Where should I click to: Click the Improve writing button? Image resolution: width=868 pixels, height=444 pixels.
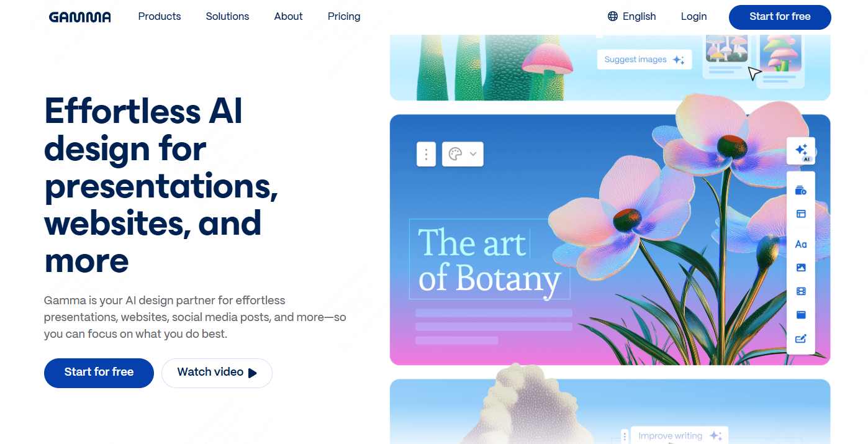click(679, 436)
